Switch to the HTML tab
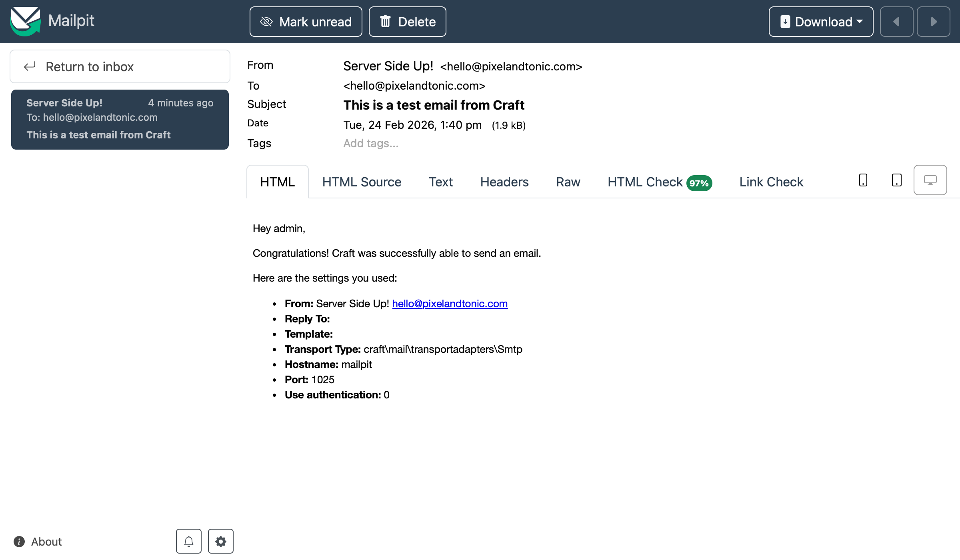 (x=277, y=182)
